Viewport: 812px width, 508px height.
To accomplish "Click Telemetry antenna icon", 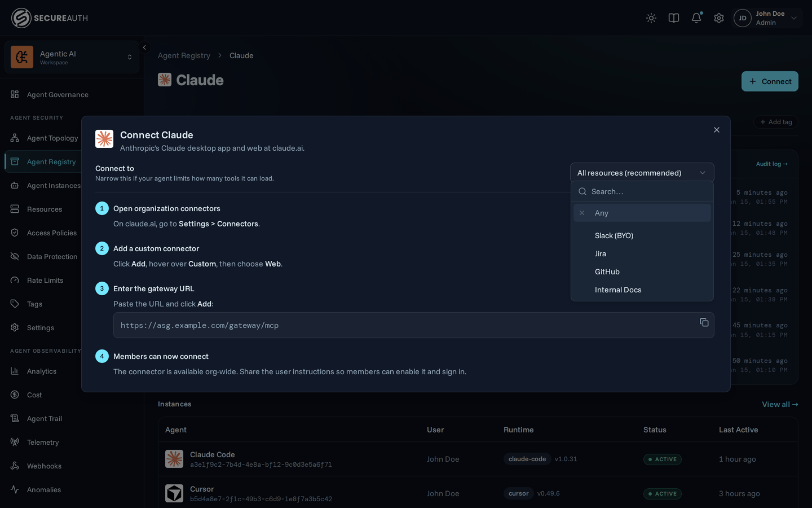I will 15,442.
